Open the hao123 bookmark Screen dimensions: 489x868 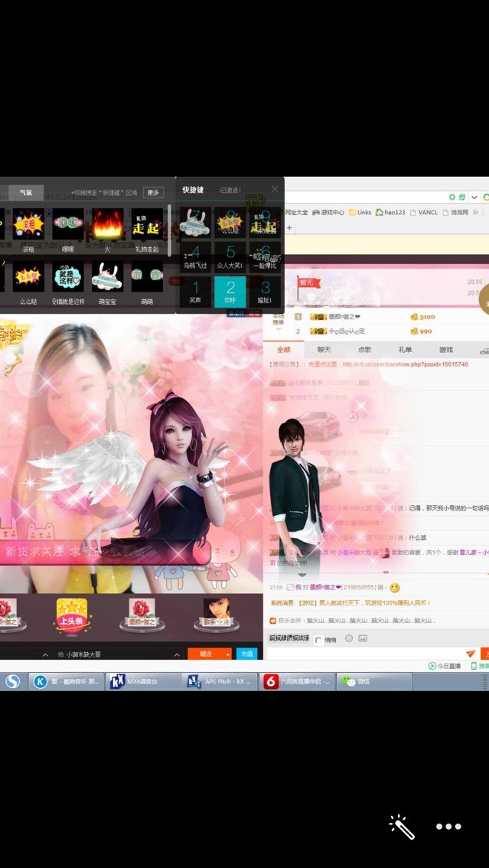(390, 212)
